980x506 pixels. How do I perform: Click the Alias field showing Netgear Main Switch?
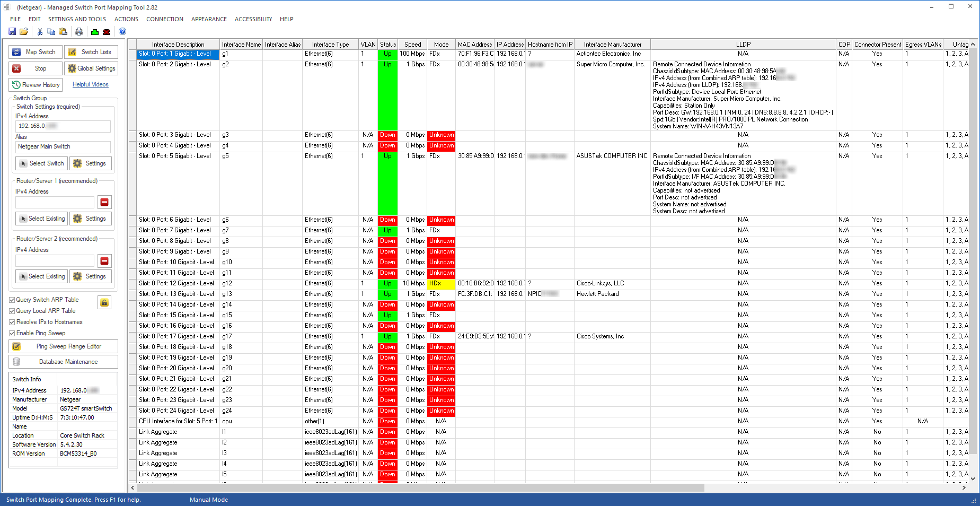coord(63,146)
